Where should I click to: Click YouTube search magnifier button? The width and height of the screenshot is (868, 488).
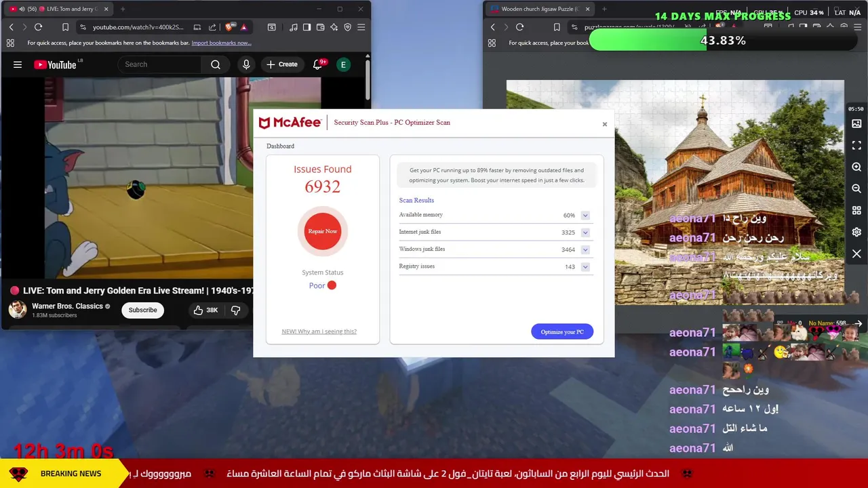[x=216, y=64]
